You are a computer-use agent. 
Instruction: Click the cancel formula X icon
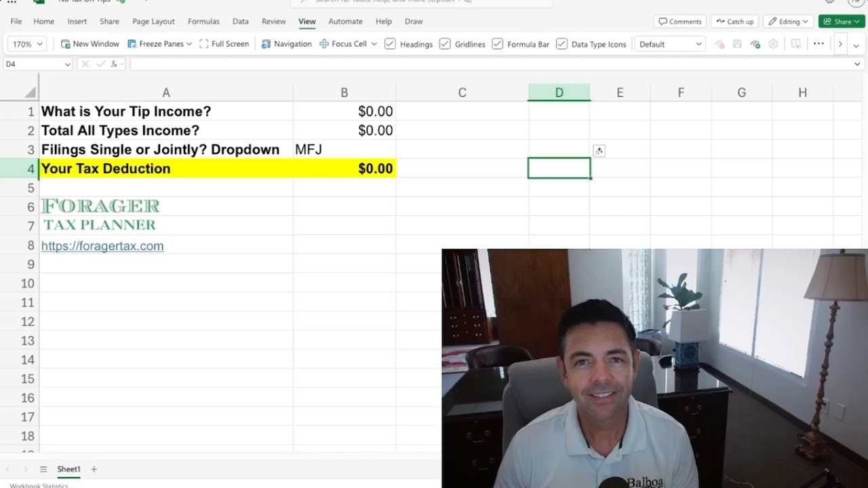(x=85, y=64)
